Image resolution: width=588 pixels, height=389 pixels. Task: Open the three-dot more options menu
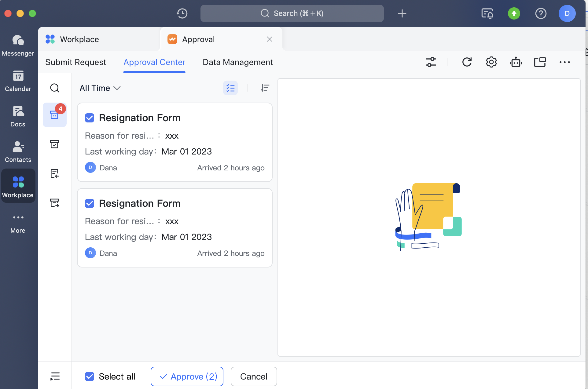[564, 62]
